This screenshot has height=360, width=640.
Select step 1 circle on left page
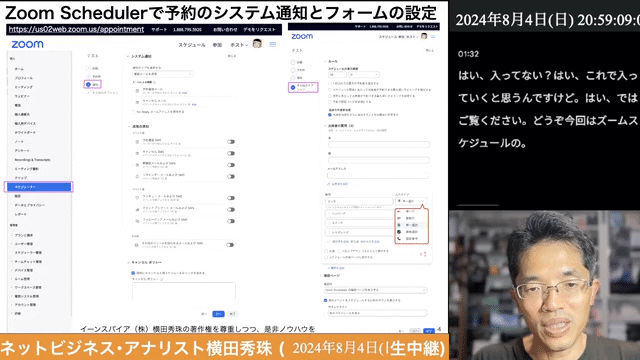[88, 68]
